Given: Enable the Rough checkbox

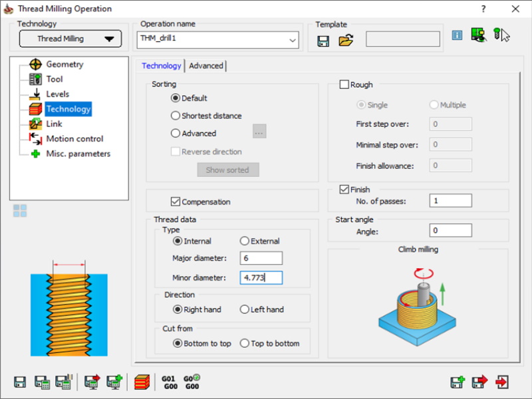Looking at the screenshot, I should point(344,84).
